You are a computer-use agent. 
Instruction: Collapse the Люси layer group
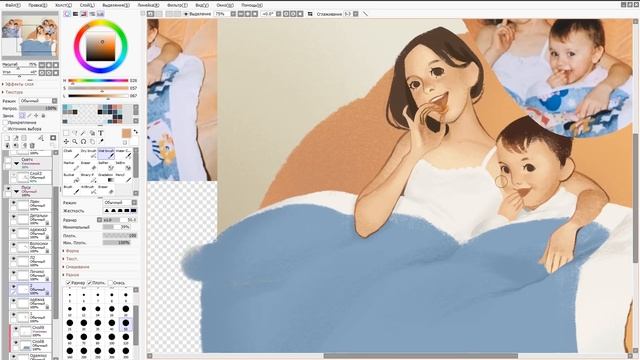pyautogui.click(x=17, y=191)
